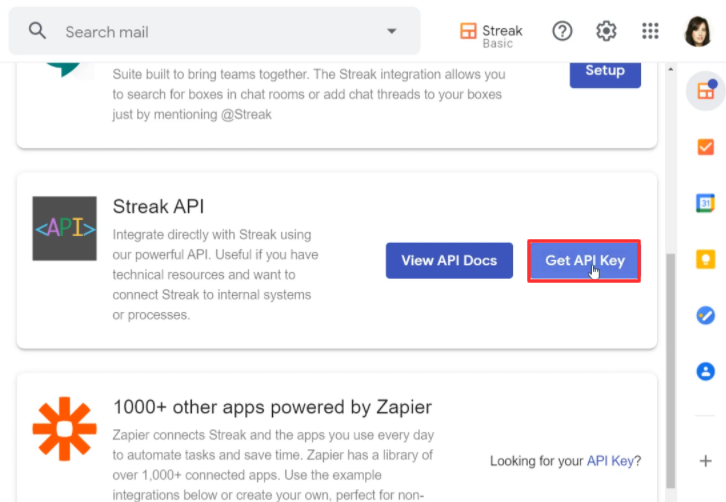Open the Help question mark icon
Screen dimensions: 726x502
click(562, 31)
